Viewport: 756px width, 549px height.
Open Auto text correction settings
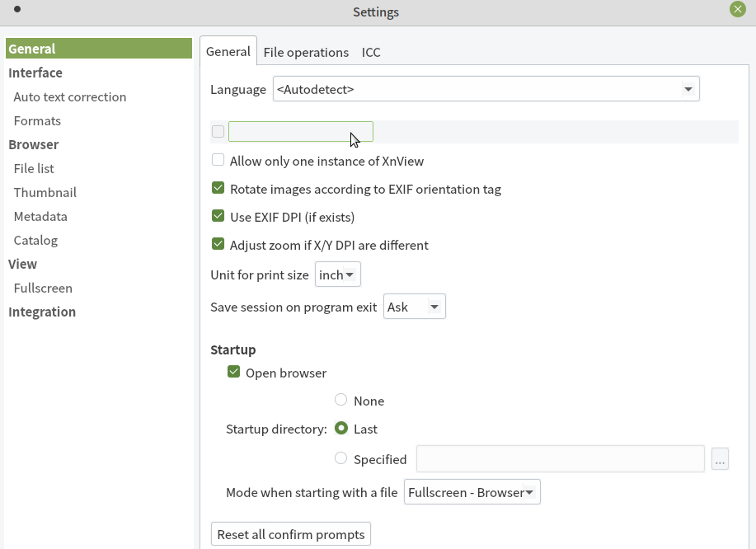click(70, 96)
